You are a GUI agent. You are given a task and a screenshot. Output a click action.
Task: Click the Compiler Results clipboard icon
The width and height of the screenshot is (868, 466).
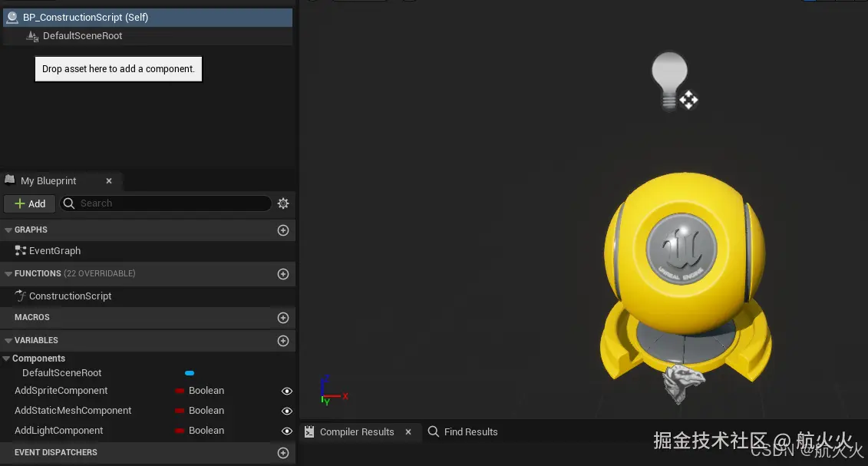[309, 431]
